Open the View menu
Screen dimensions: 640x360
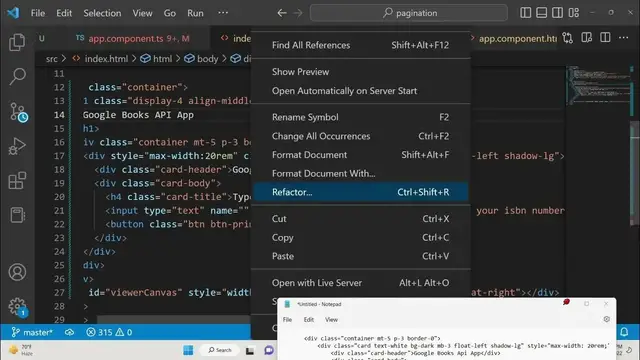tap(142, 13)
